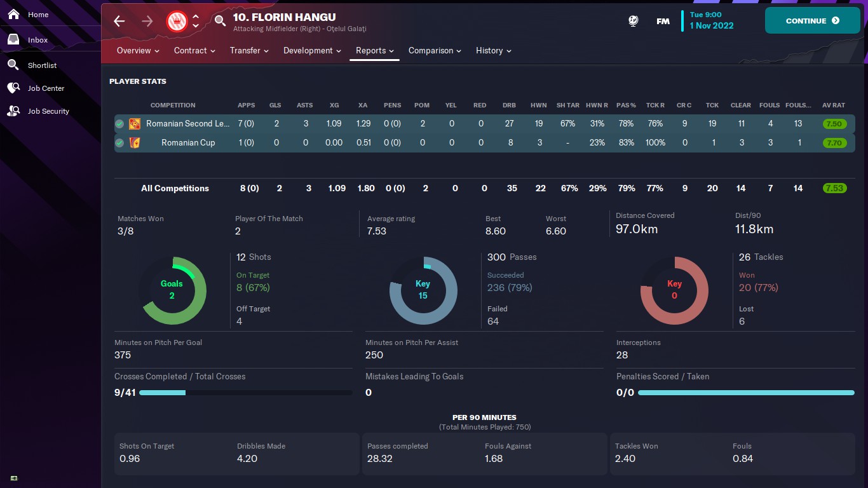Viewport: 868px width, 488px height.
Task: Open the world globe icon
Action: point(633,21)
